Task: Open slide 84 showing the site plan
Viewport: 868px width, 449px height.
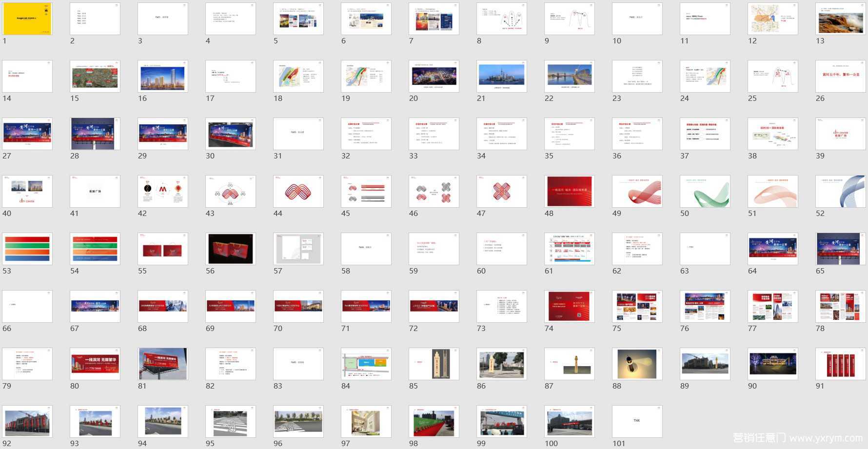Action: pyautogui.click(x=366, y=364)
